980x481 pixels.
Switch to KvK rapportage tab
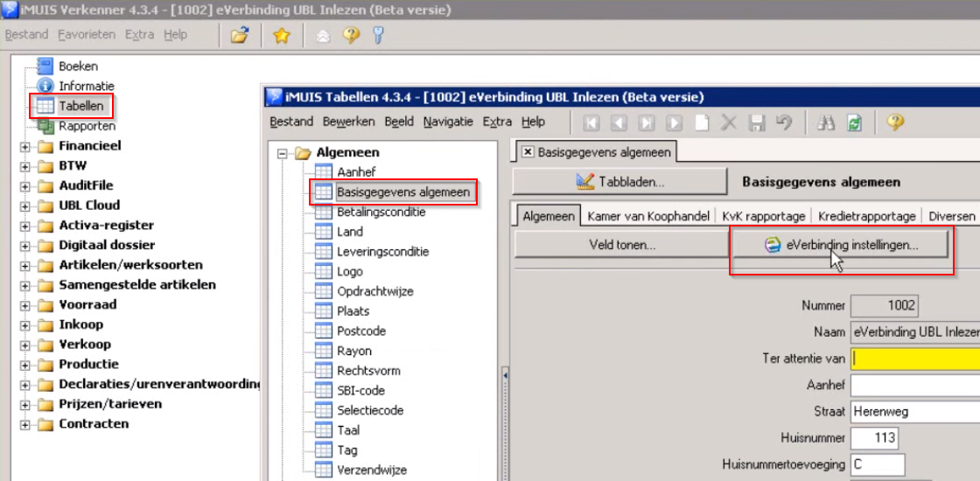coord(763,216)
